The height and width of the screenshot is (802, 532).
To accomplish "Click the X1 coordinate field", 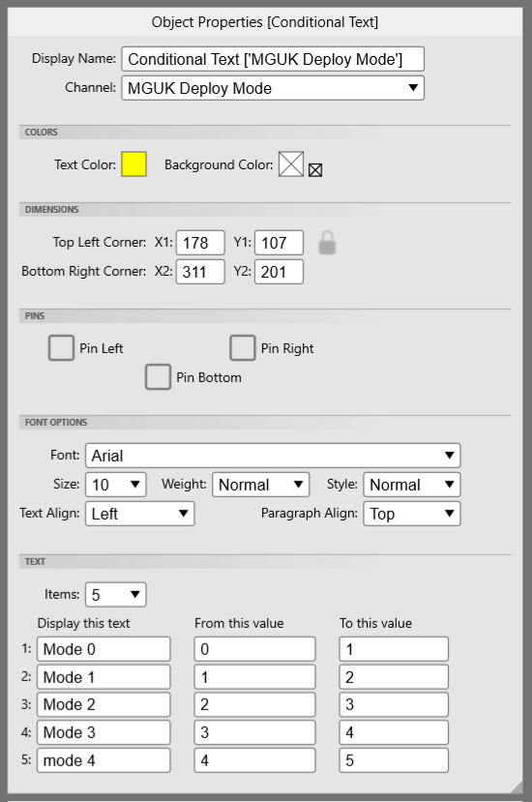I will 200,243.
